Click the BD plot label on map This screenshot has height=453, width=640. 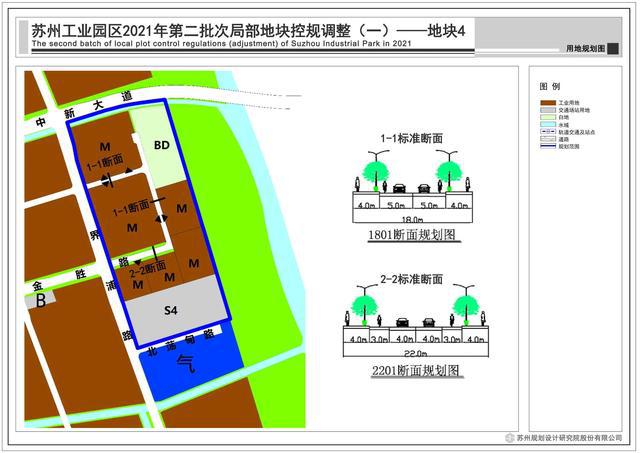click(x=162, y=145)
